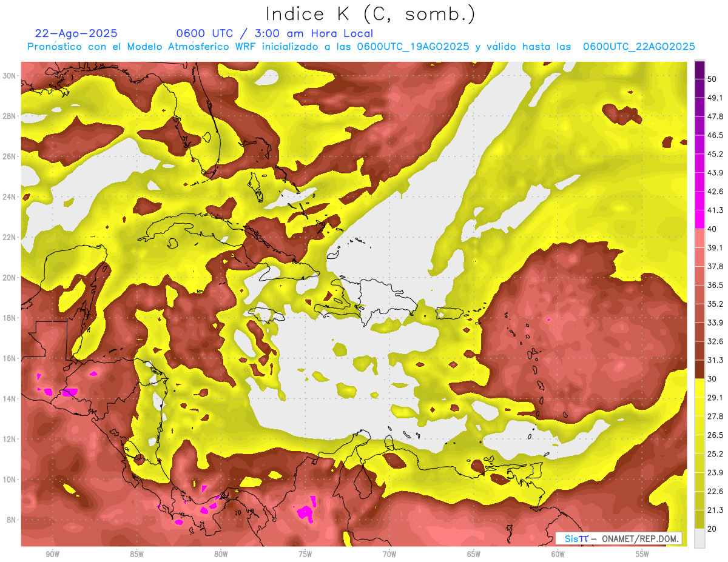Image resolution: width=728 pixels, height=562 pixels.
Task: Click the '35.2' value on the color scale
Action: click(x=715, y=304)
